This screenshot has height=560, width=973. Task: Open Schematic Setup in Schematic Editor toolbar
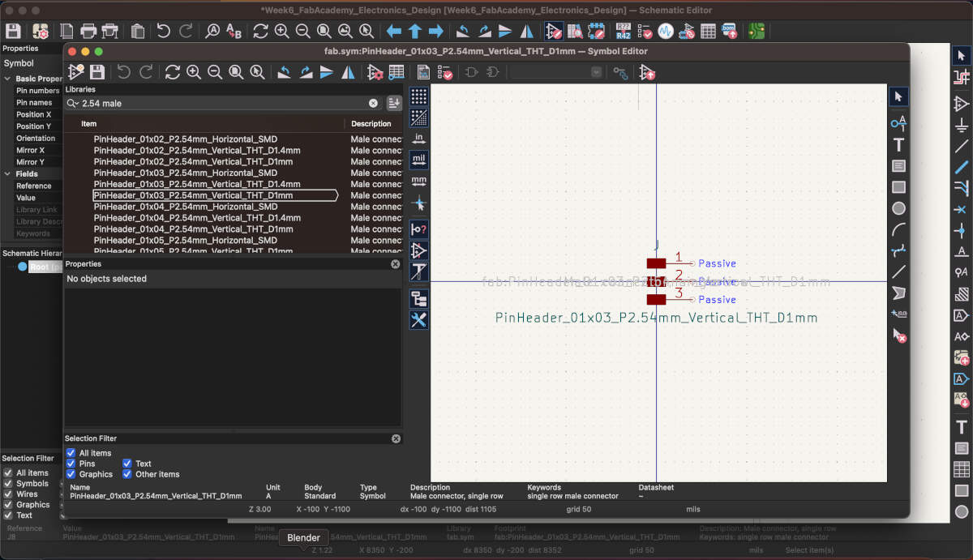click(40, 32)
